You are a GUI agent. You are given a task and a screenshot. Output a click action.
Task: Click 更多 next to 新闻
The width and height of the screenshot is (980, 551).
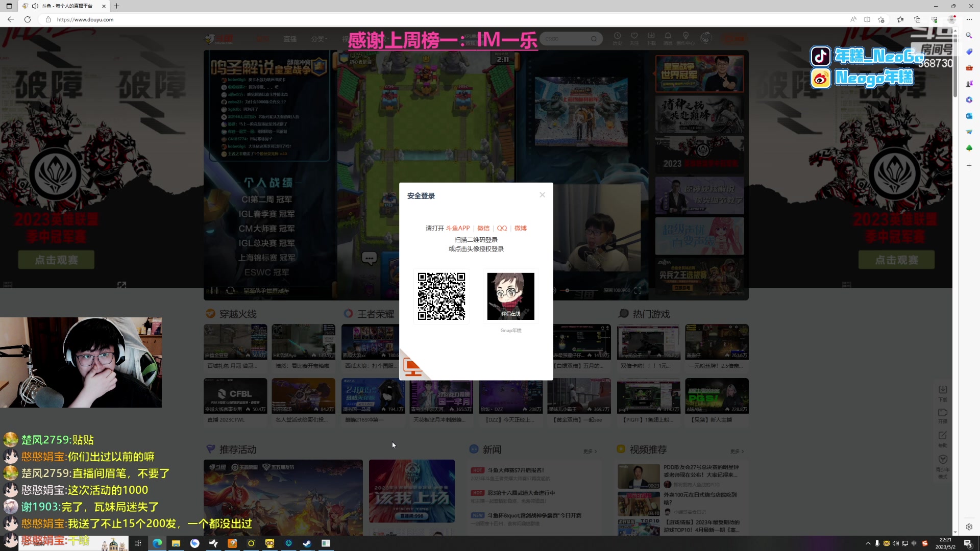coord(590,452)
